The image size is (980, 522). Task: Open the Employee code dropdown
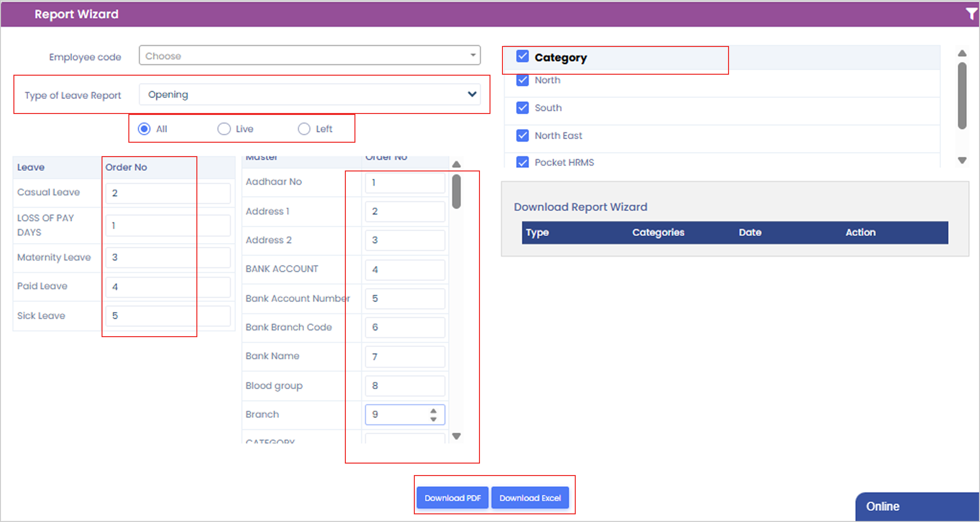tap(309, 56)
